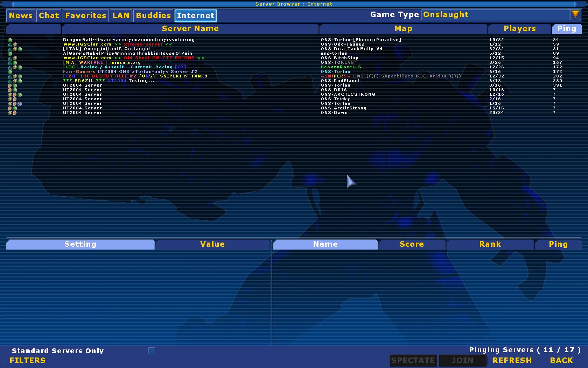Open the Game Type dropdown arrow
This screenshot has height=368, width=588.
575,14
